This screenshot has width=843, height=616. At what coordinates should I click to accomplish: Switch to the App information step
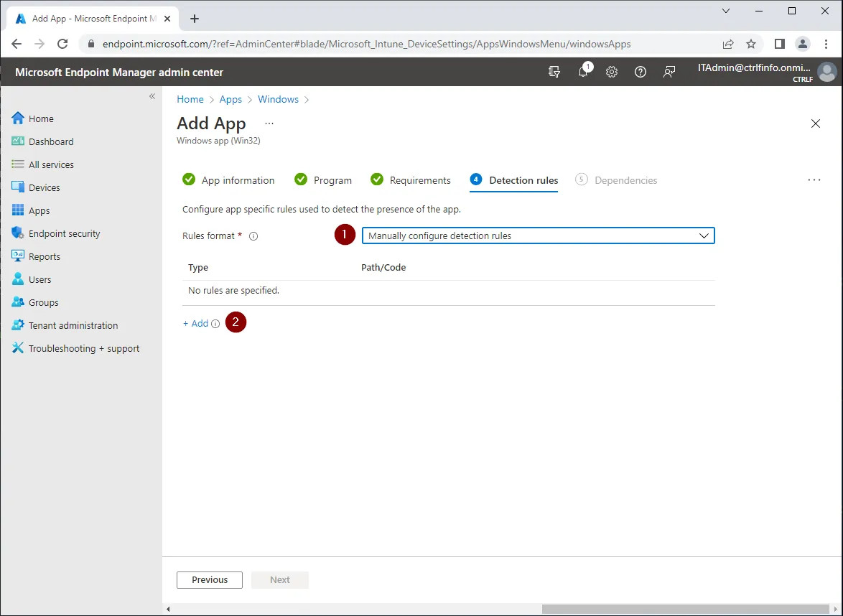(228, 180)
